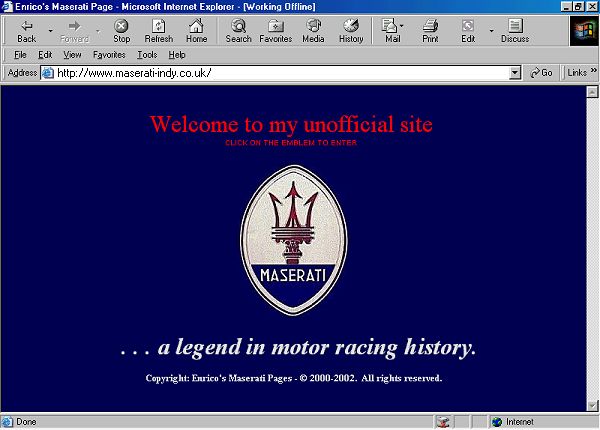The width and height of the screenshot is (600, 430).
Task: Go back with the Back toolbar button
Action: 26,31
